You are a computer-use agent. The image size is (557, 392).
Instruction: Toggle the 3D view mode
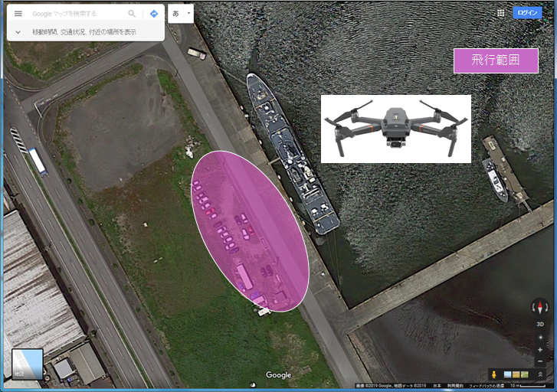pos(540,324)
